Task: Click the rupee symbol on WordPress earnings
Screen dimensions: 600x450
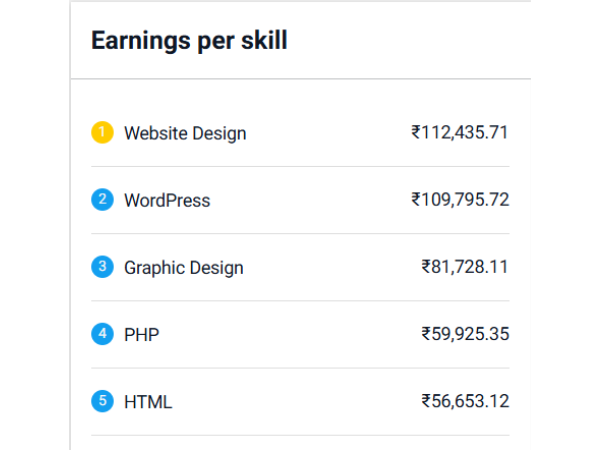Action: (416, 200)
